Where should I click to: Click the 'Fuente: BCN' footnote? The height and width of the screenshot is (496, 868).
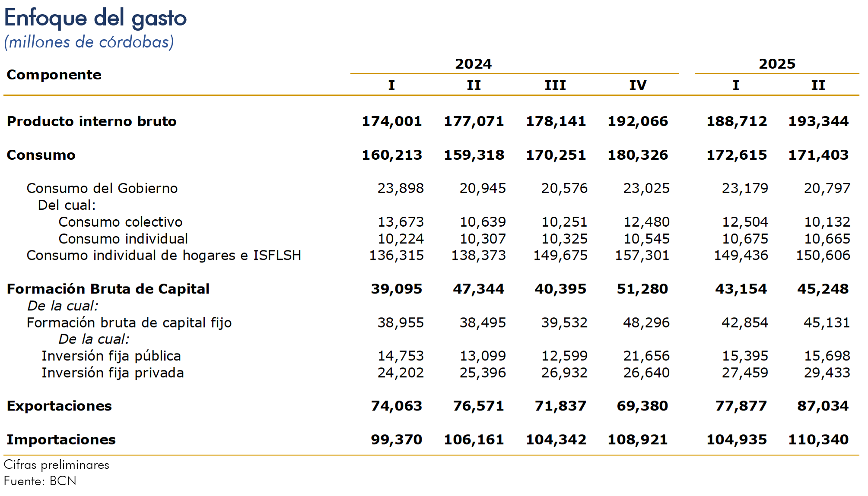40,481
